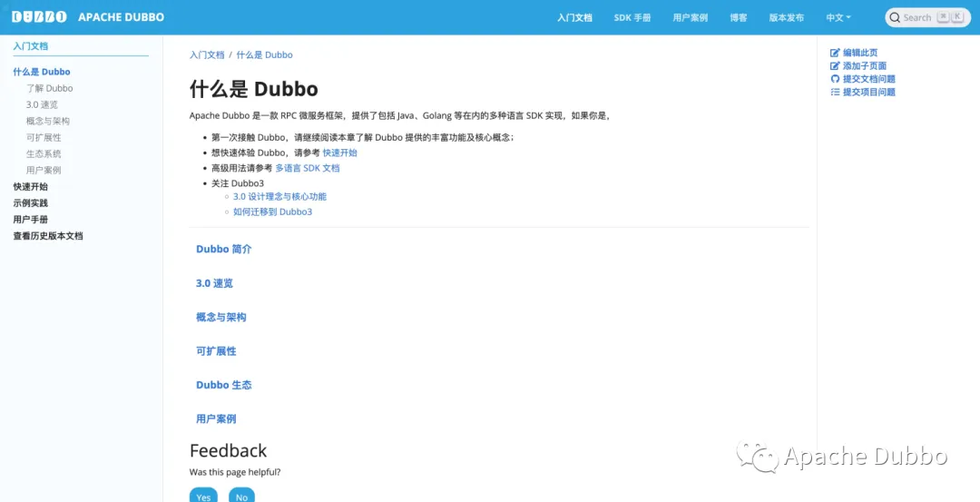Click the add-child-page pencil icon

[835, 66]
